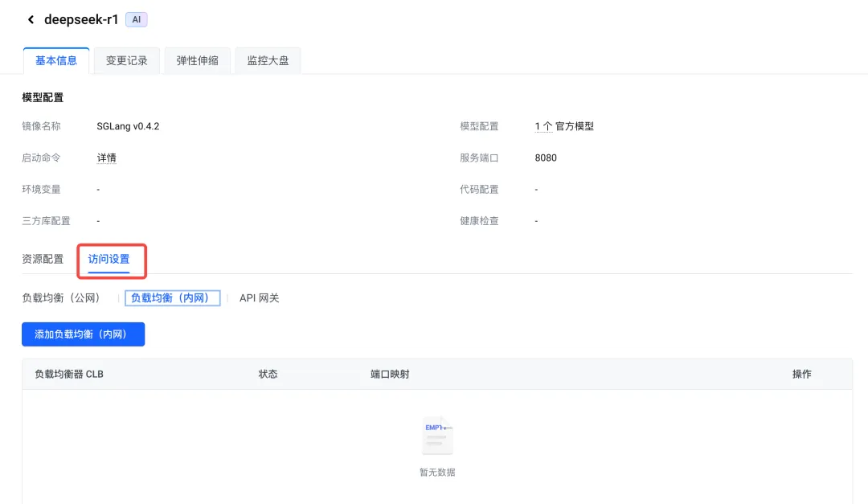Click the 模型配置 section heading
The image size is (868, 504).
tap(43, 97)
